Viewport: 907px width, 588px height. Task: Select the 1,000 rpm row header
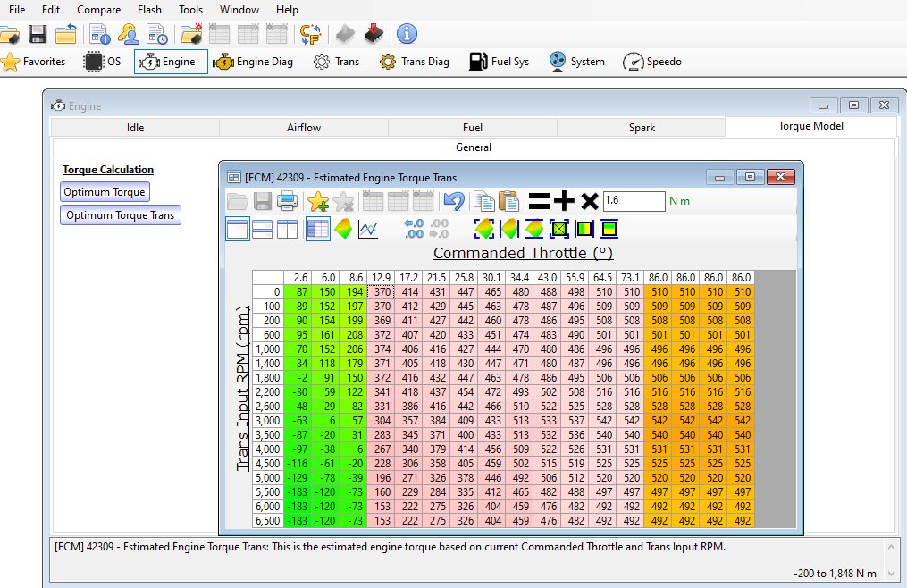[x=268, y=349]
